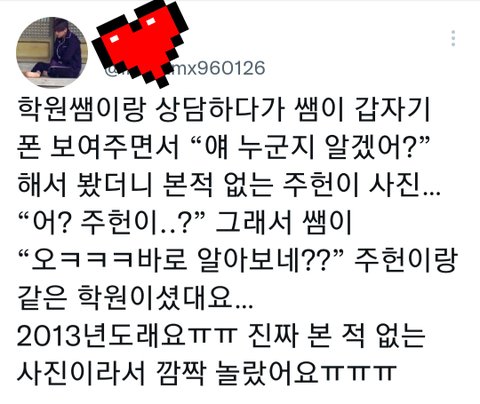Select the ending phrase 깜짝 놀랐어요ㅠㅠㅠㅠ

click(276, 372)
